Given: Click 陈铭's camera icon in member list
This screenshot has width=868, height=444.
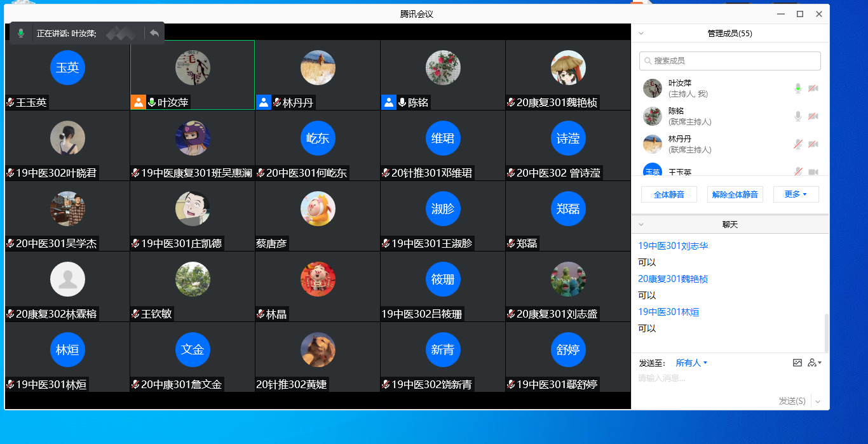Looking at the screenshot, I should coord(813,116).
